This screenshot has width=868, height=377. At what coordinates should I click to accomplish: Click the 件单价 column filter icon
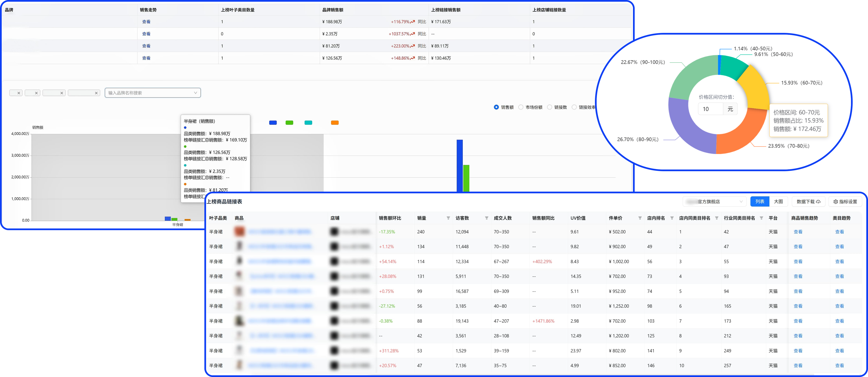[640, 218]
